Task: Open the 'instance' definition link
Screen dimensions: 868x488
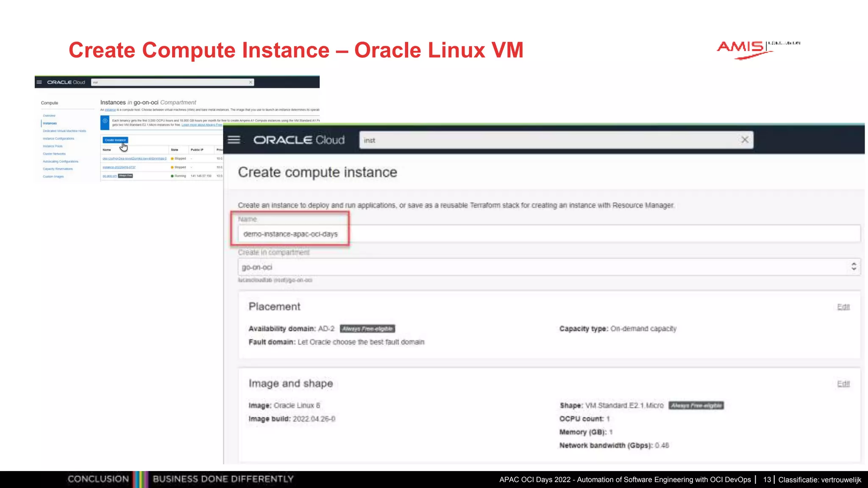Action: pyautogui.click(x=110, y=110)
